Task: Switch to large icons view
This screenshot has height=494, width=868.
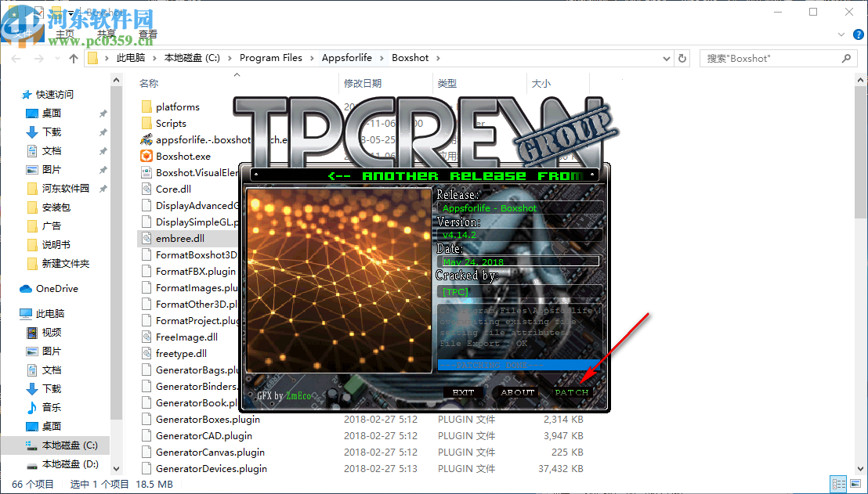Action: pos(855,484)
